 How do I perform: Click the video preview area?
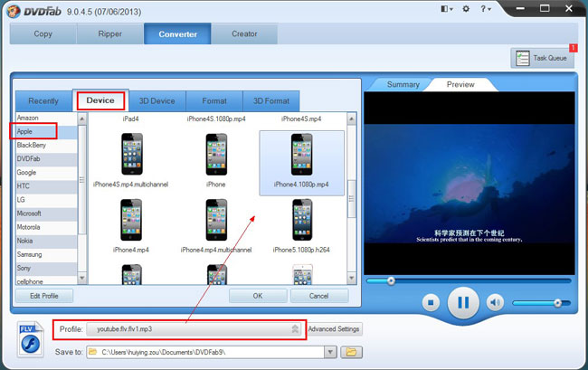pyautogui.click(x=469, y=183)
